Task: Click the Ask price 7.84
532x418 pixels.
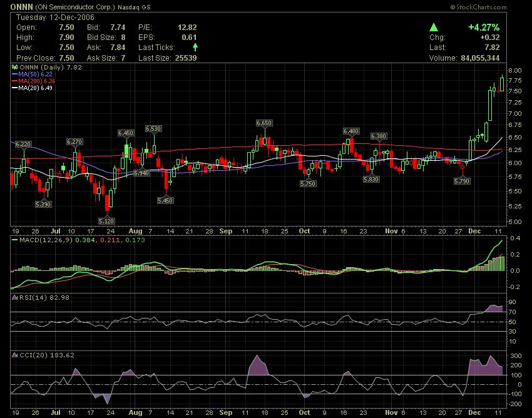Action: 118,47
